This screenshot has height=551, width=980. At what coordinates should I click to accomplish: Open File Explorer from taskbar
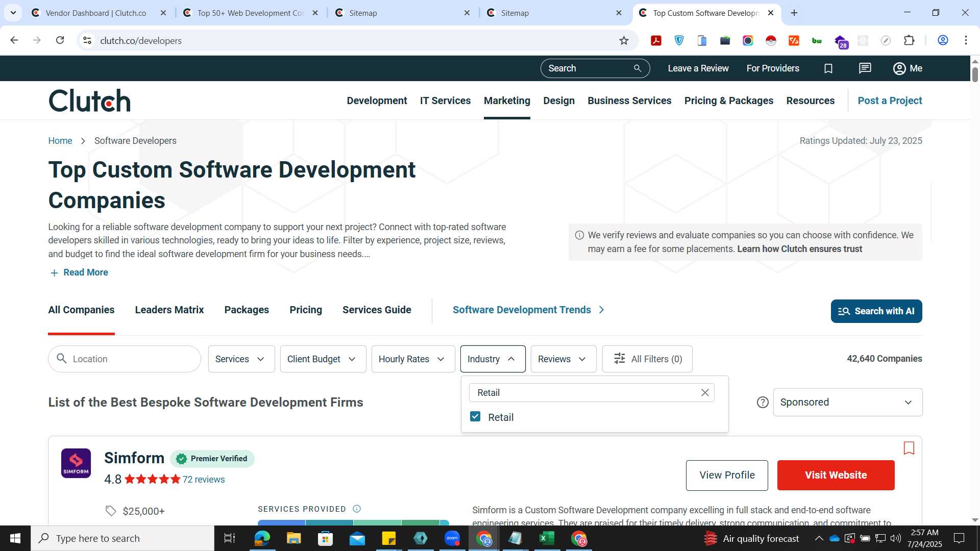293,538
